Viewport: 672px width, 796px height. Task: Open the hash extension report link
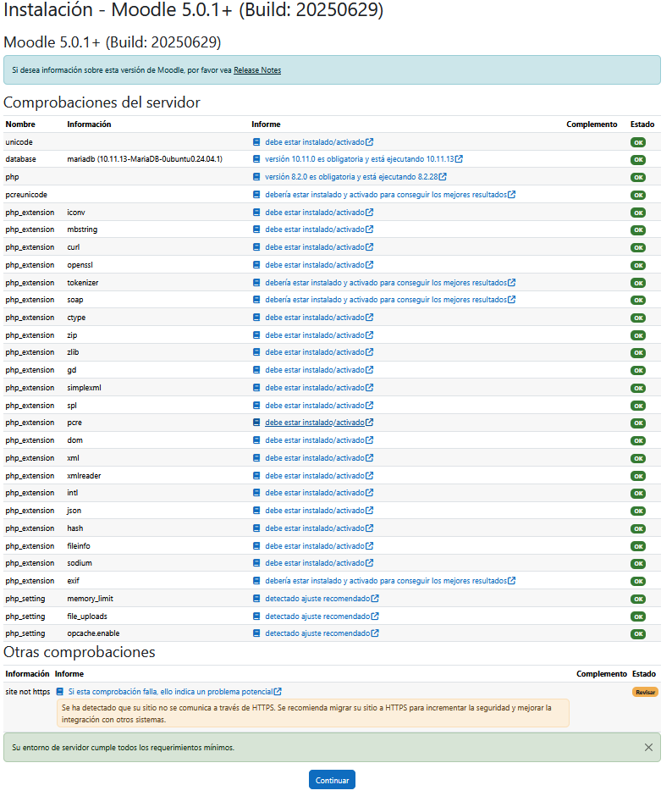tap(315, 528)
